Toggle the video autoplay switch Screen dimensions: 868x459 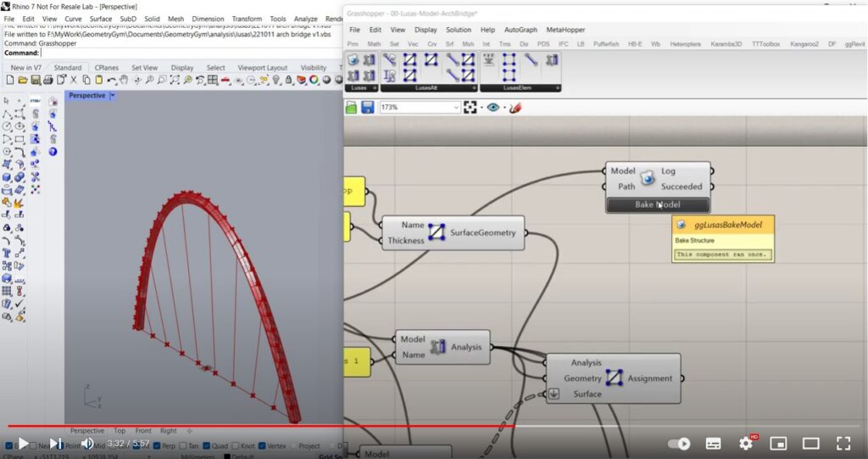[x=679, y=443]
